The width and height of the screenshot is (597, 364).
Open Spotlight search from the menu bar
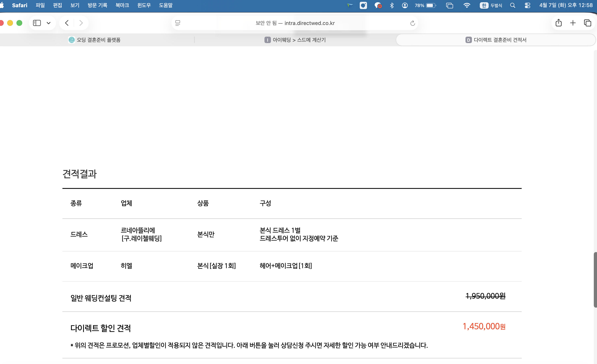(513, 5)
